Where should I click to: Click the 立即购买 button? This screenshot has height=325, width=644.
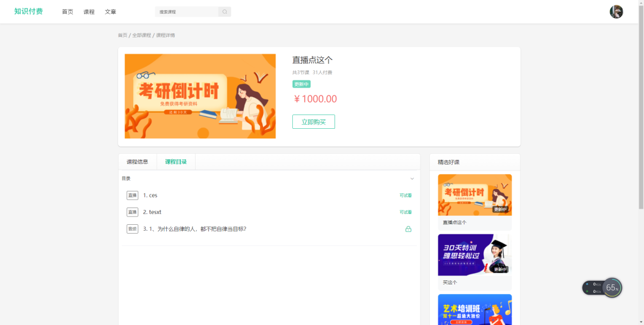click(314, 122)
